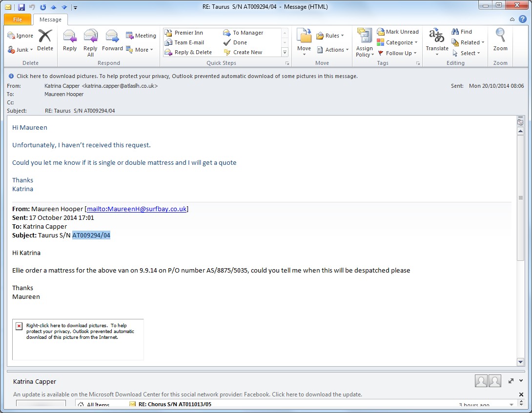The height and width of the screenshot is (413, 532).
Task: Click the Katrina Capper name in People Pane
Action: [x=35, y=381]
